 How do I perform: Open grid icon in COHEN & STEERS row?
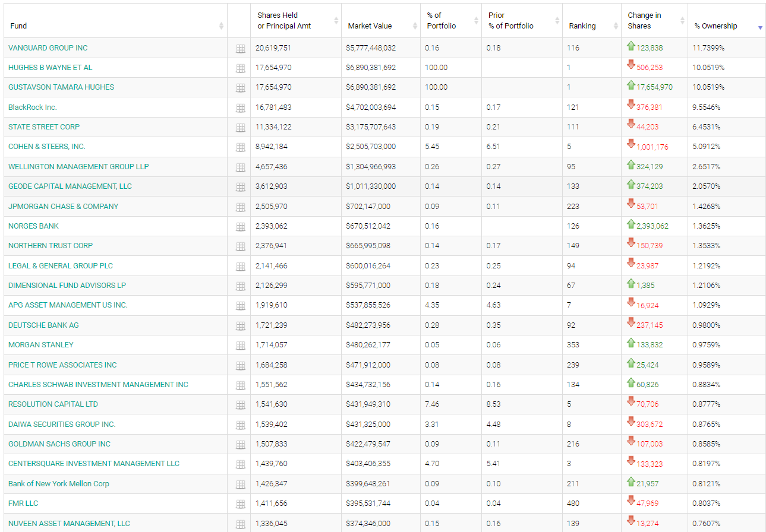[241, 147]
